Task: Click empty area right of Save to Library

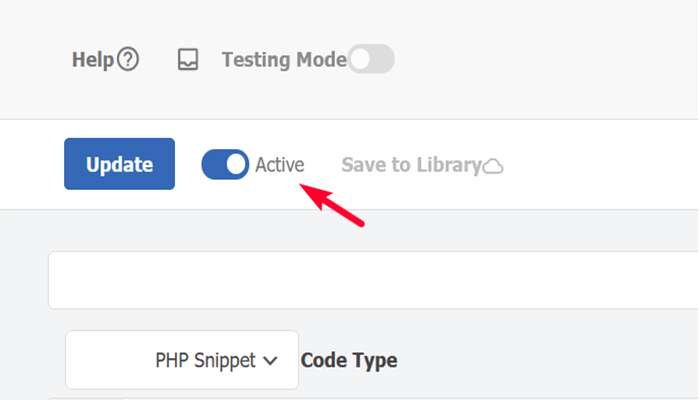Action: point(600,165)
